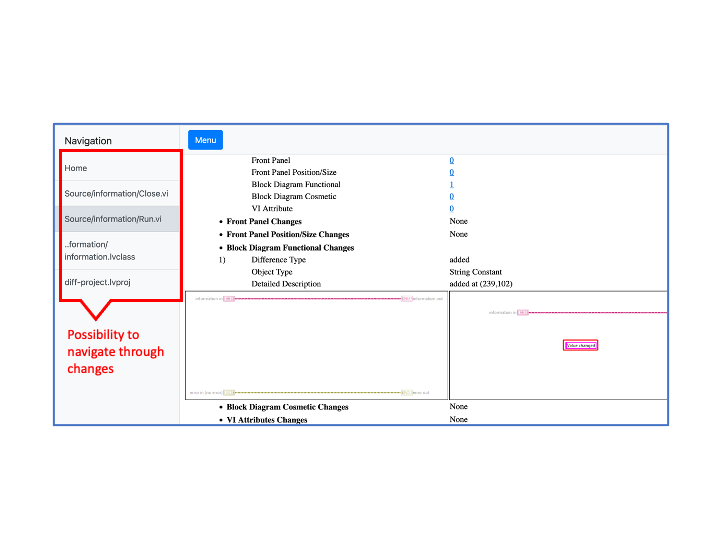Click the Block Diagram Cosmetic count link

451,196
